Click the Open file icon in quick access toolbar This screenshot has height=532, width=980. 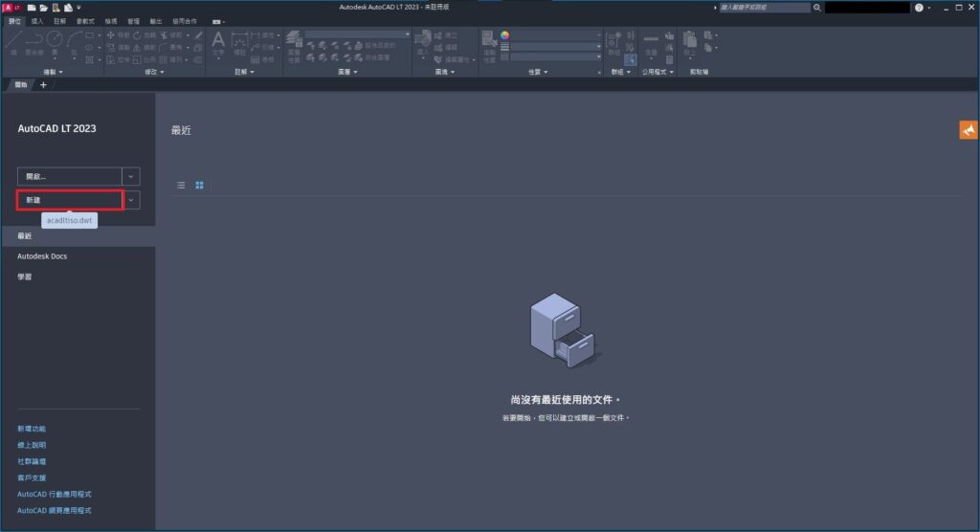(43, 8)
